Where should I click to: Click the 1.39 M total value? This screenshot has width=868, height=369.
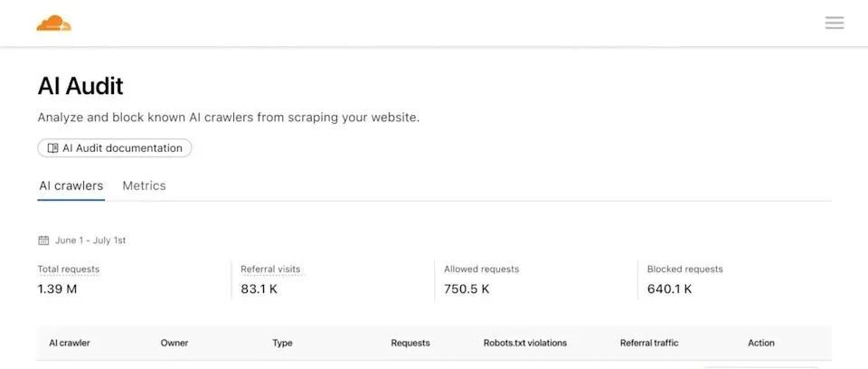[57, 289]
